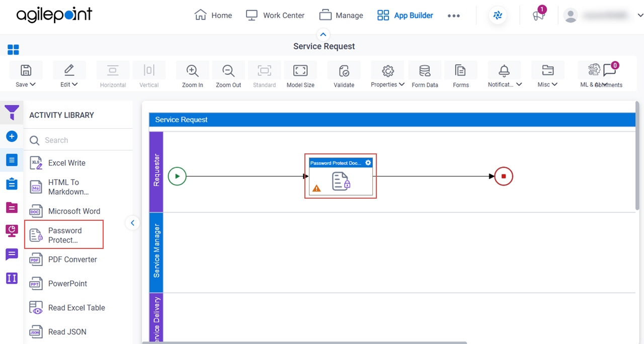
Task: Open the more options ellipsis menu
Action: (454, 16)
